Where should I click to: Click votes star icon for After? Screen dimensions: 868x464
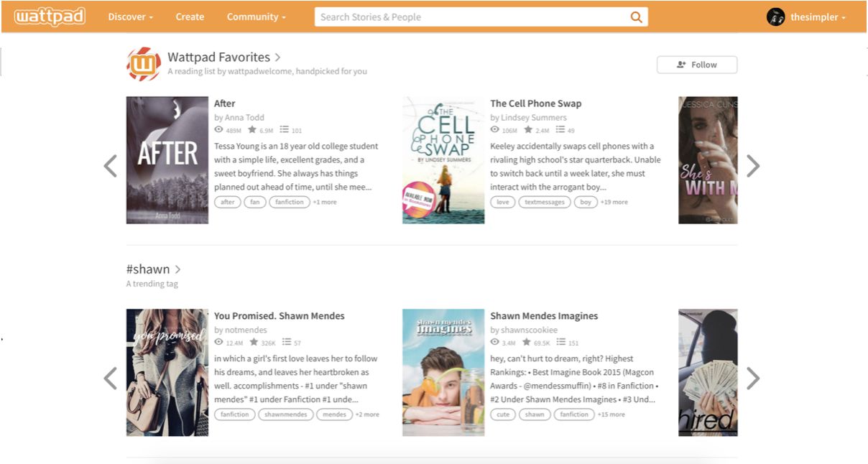[252, 130]
